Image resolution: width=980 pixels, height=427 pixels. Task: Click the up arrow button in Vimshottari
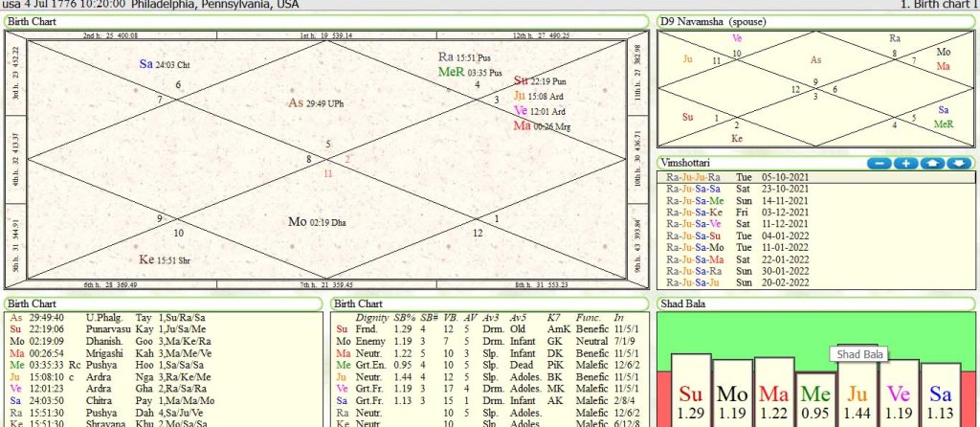click(932, 163)
